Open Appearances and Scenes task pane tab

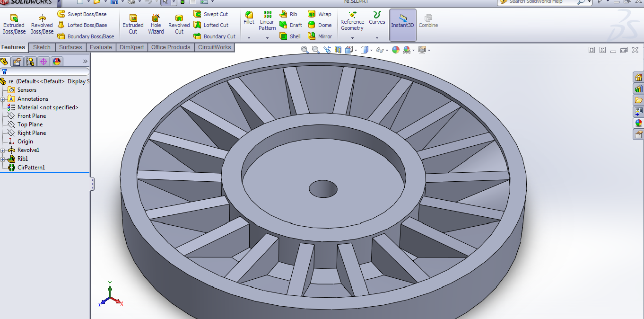point(639,123)
